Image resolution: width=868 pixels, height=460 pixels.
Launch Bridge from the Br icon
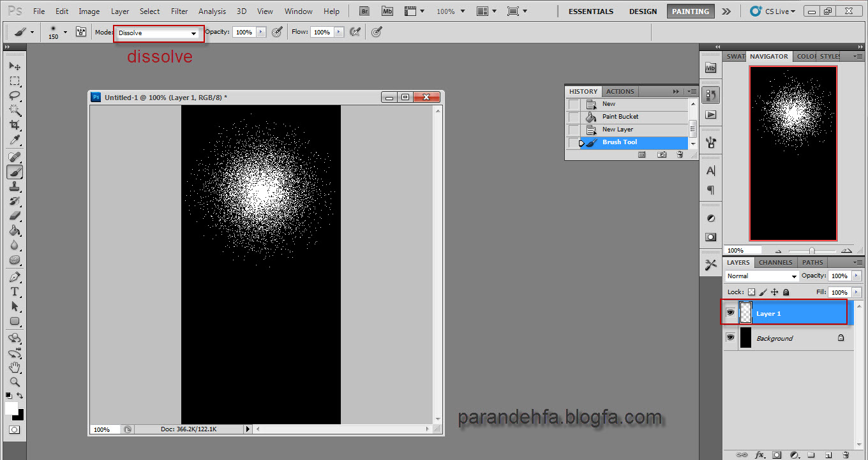(x=364, y=11)
